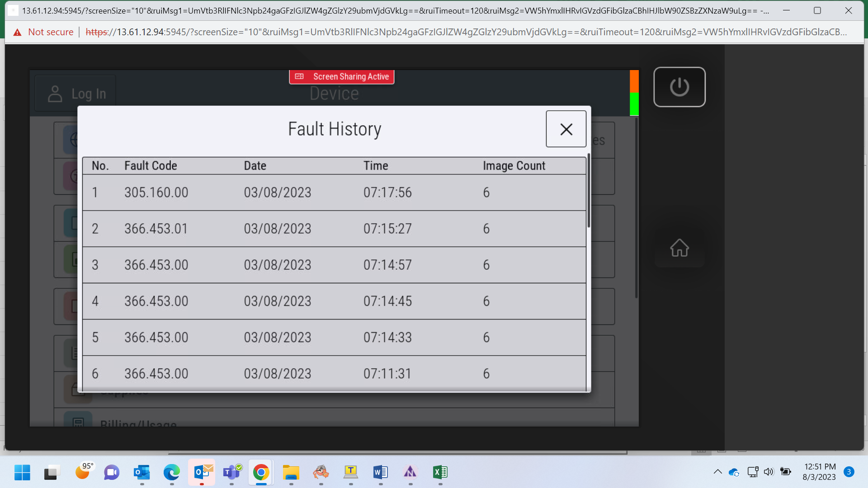
Task: Open the volume control in system tray
Action: (x=769, y=472)
